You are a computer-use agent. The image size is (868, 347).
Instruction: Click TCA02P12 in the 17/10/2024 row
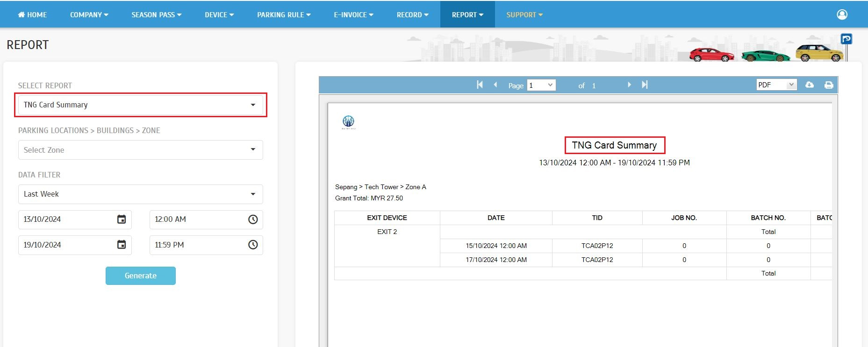[597, 260]
